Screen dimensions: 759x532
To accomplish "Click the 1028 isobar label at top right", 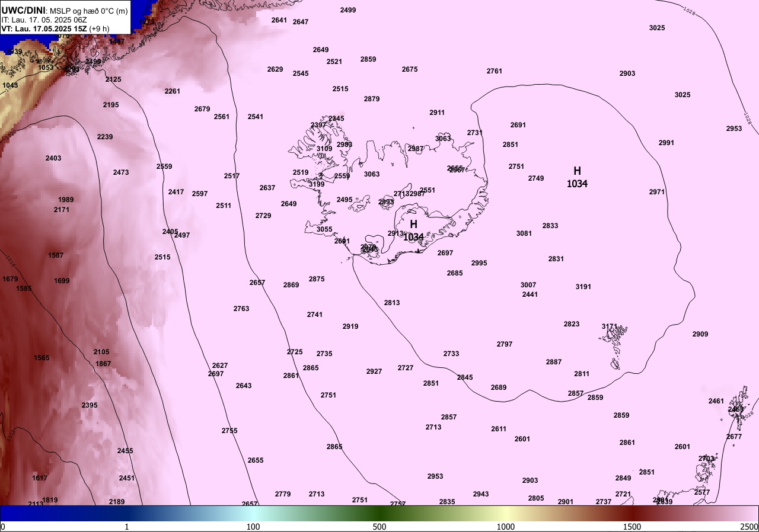I will coord(688,11).
